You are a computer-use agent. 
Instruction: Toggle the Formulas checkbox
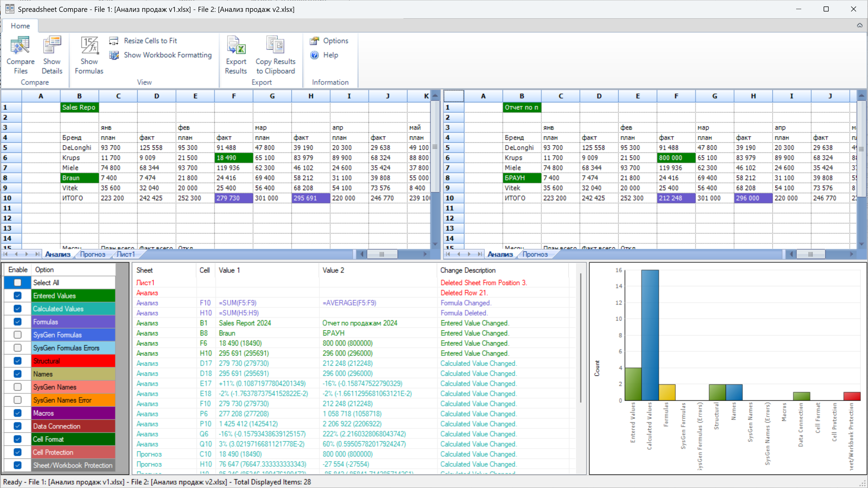(x=18, y=322)
